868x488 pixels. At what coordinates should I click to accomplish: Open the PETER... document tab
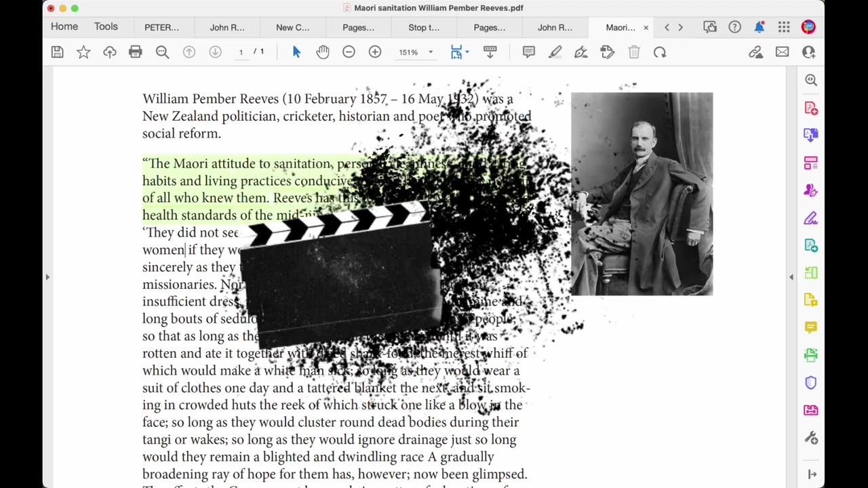pos(161,27)
